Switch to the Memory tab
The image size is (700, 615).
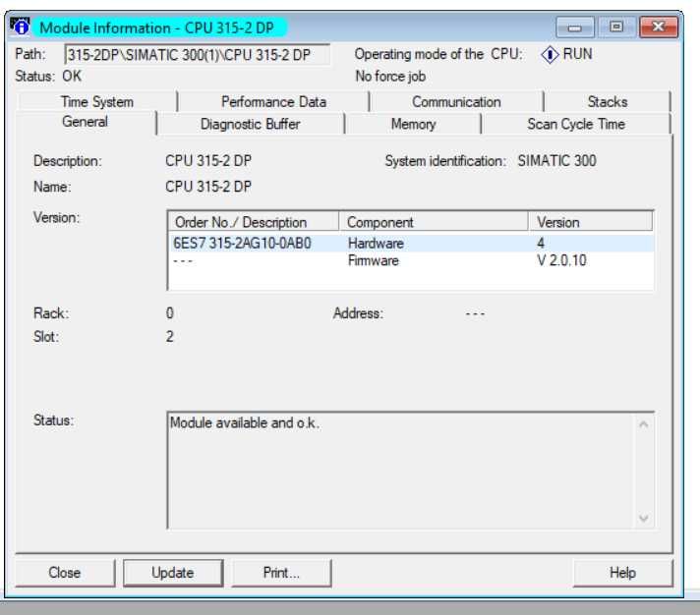(413, 124)
